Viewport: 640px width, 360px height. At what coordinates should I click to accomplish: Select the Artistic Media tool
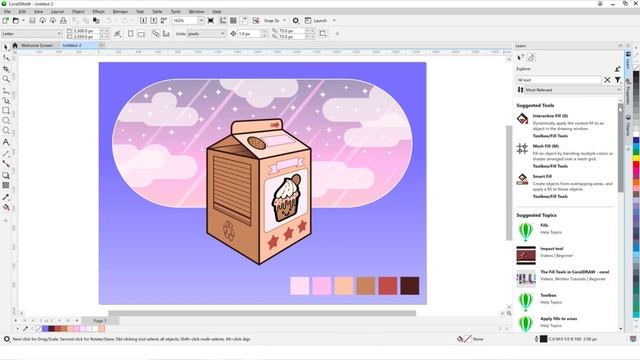tap(6, 100)
